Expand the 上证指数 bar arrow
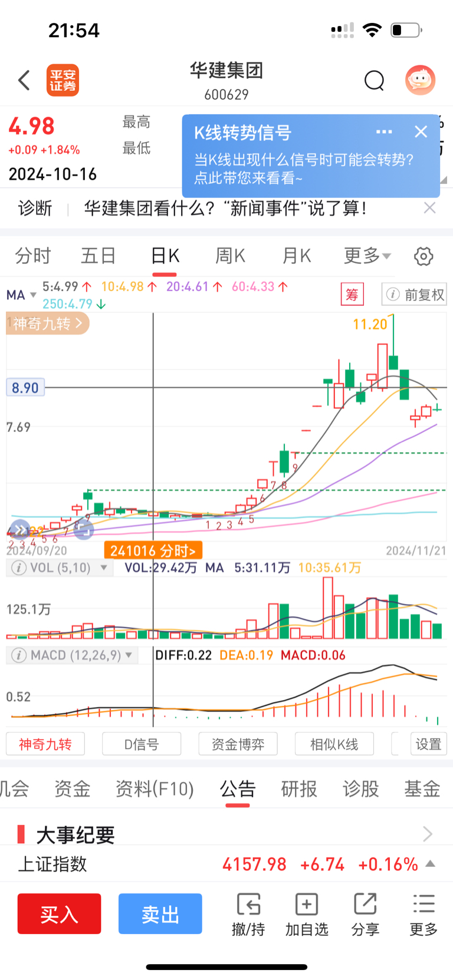453x980 pixels. click(431, 864)
